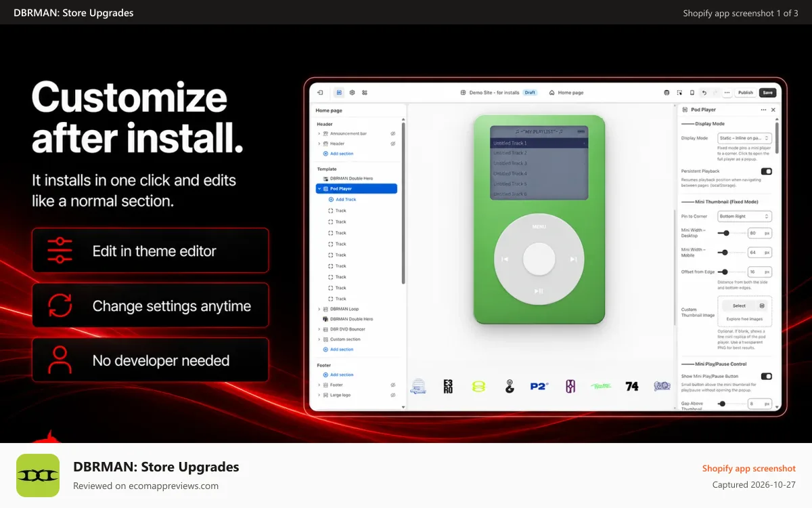Click the database icon in the top bar
The height and width of the screenshot is (508, 812).
click(x=667, y=93)
